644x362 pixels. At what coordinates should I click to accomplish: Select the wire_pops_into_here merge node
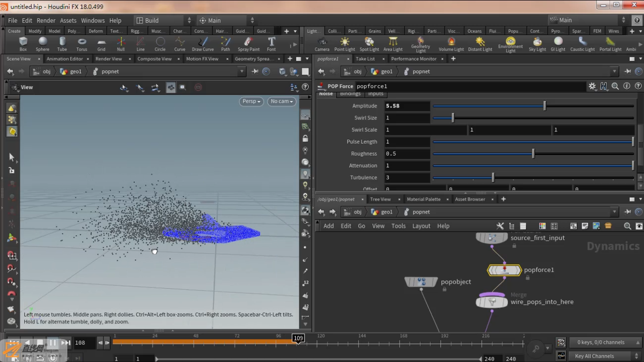point(492,302)
